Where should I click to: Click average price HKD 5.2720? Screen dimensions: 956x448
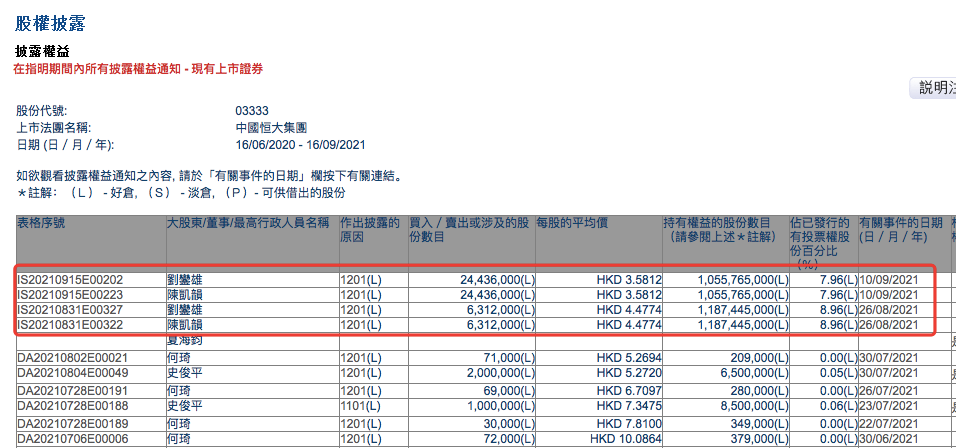(x=629, y=372)
